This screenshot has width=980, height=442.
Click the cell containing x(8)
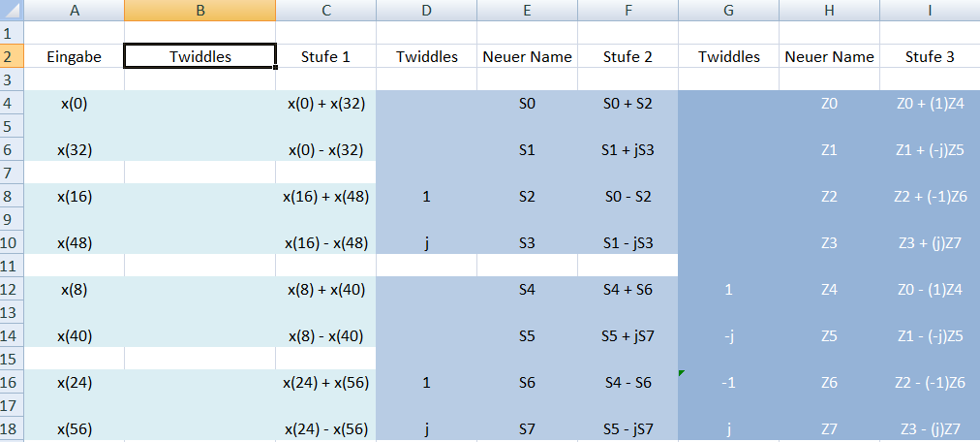click(75, 290)
